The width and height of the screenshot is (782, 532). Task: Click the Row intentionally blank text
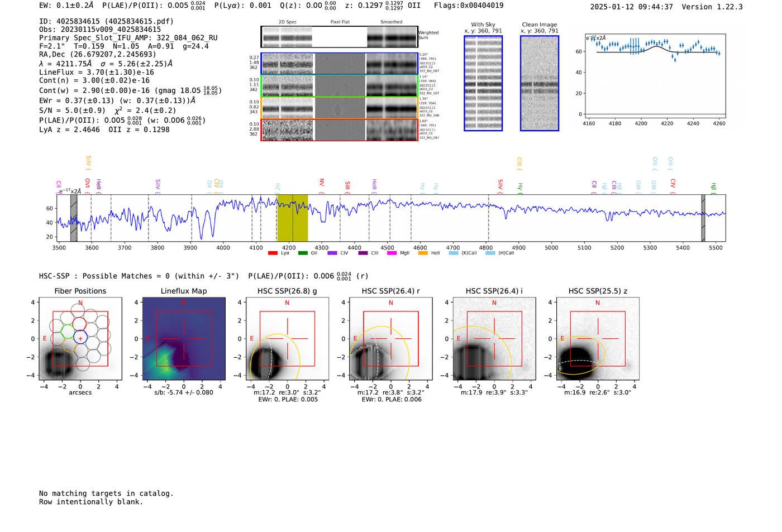[91, 502]
